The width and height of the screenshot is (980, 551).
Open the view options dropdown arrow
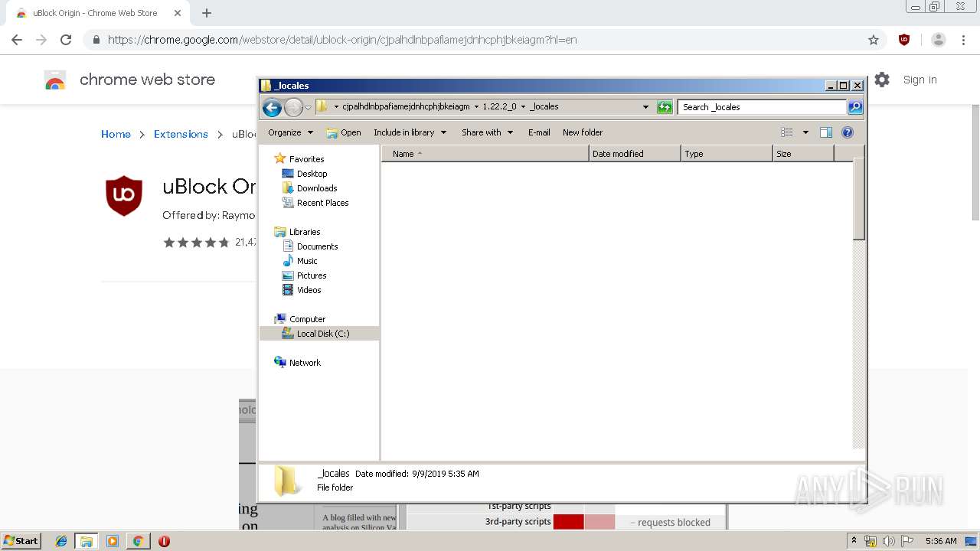tap(805, 132)
